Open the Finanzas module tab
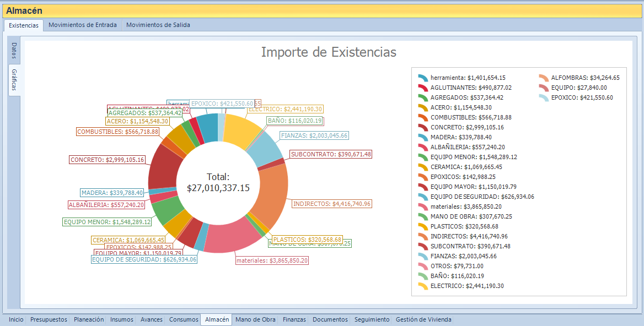Image resolution: width=644 pixels, height=326 pixels. tap(294, 319)
